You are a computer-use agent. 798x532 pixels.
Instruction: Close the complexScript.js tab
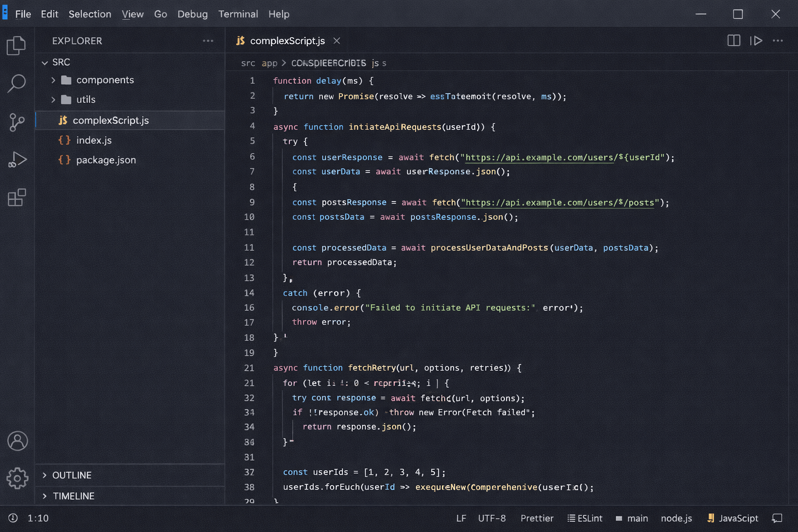(x=337, y=41)
